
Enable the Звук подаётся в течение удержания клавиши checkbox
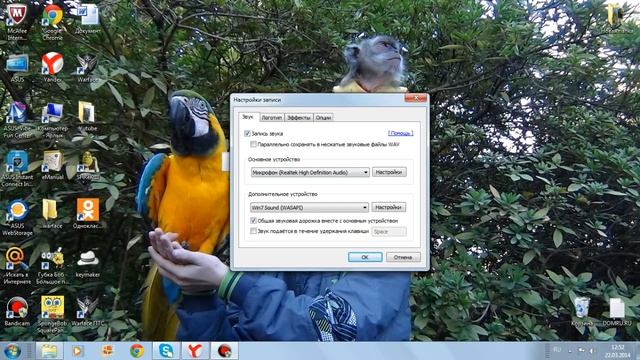click(253, 231)
